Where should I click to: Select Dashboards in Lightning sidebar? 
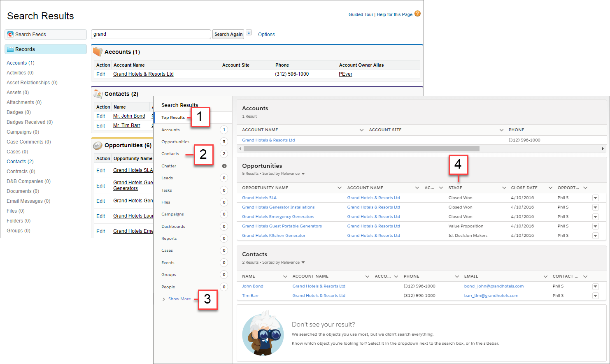(173, 227)
